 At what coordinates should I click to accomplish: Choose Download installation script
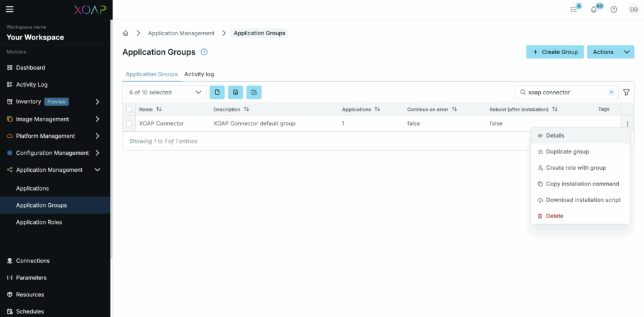580,200
